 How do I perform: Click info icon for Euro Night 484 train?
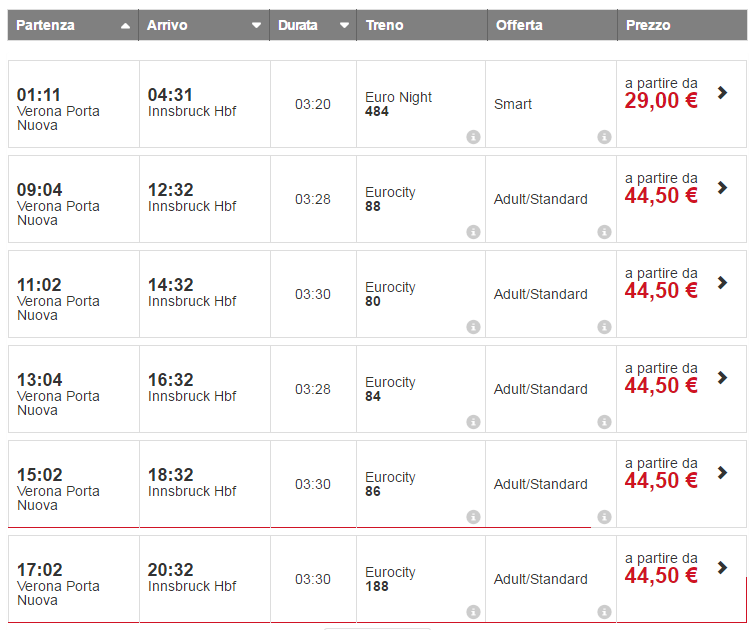(473, 137)
